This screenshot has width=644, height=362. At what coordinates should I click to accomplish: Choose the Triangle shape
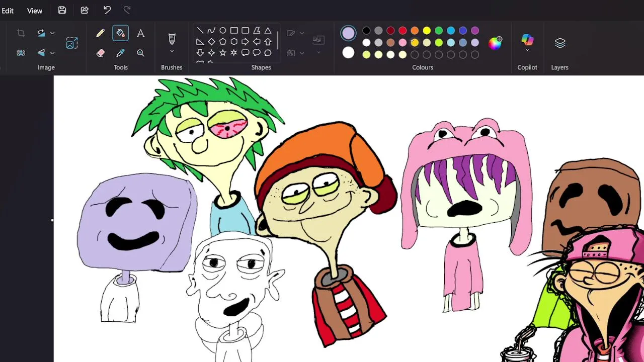[x=268, y=31]
